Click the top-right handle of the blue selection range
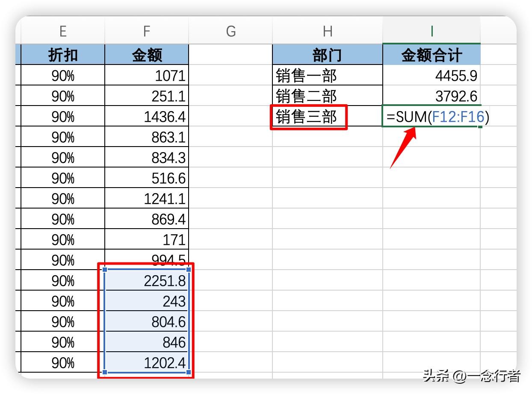532x394 pixels. (189, 270)
